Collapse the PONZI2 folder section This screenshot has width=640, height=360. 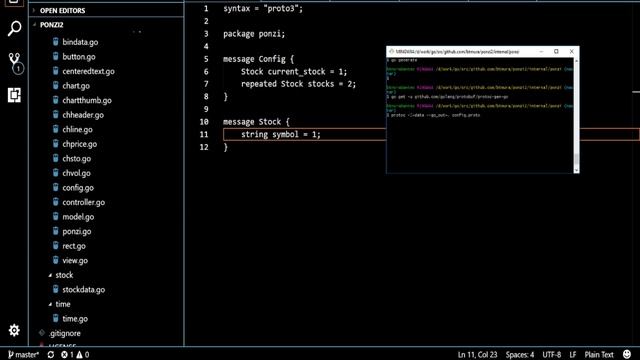tap(34, 24)
